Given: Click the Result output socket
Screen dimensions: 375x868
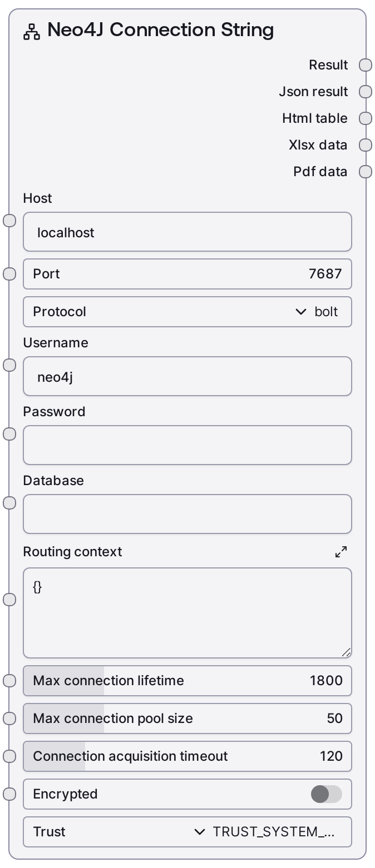Looking at the screenshot, I should (x=366, y=65).
